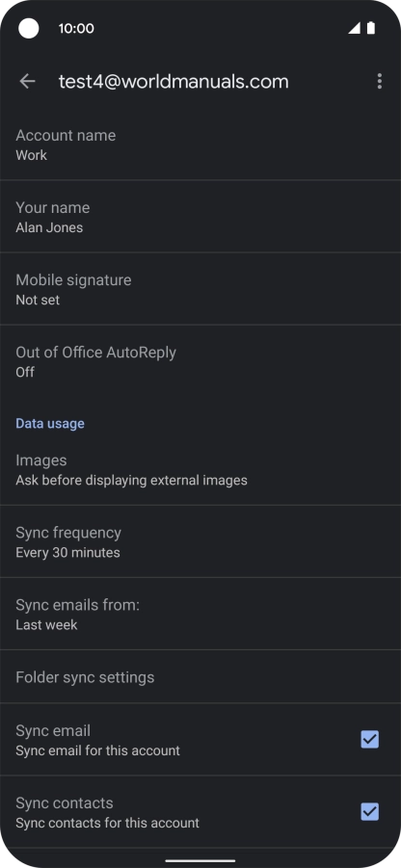Edit the Your name setting
Viewport: 401px width, 868px height.
[200, 217]
